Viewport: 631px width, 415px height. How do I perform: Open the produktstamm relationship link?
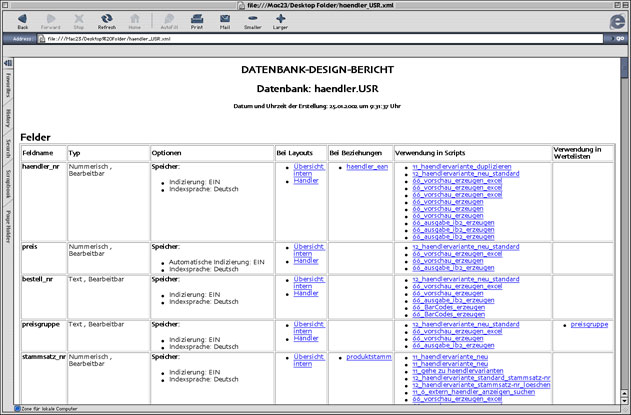coord(369,357)
